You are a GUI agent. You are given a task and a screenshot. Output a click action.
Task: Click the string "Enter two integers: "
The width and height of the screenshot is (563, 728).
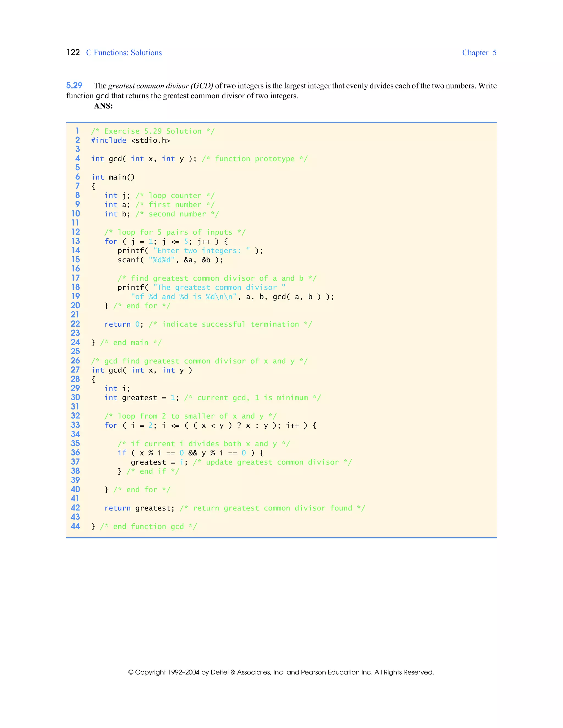(202, 251)
